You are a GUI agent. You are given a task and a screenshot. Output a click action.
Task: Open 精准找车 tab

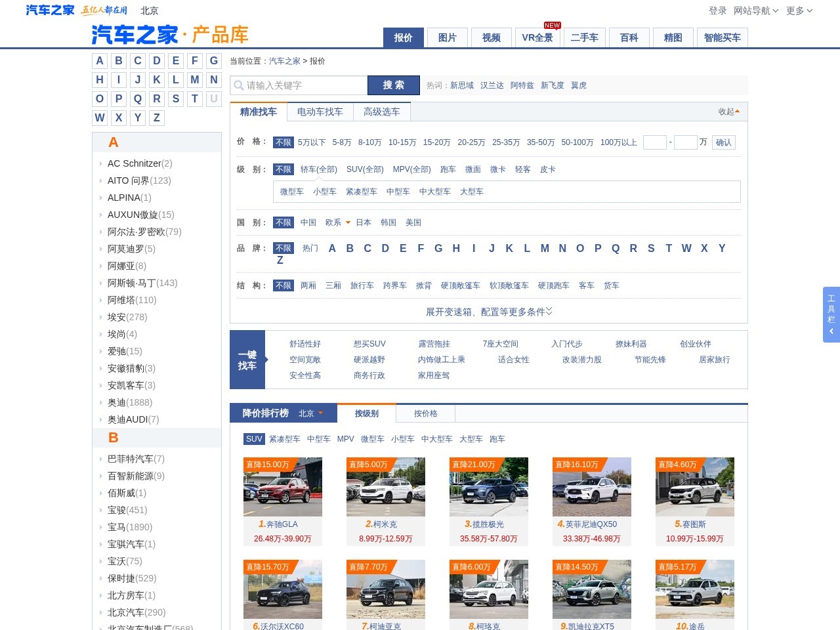click(259, 112)
